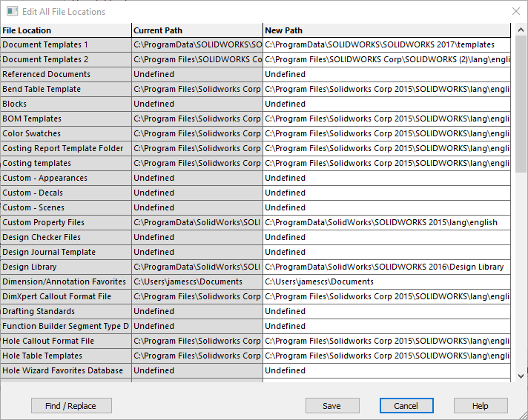
Task: Edit New Path for Referenced Documents
Action: [386, 74]
